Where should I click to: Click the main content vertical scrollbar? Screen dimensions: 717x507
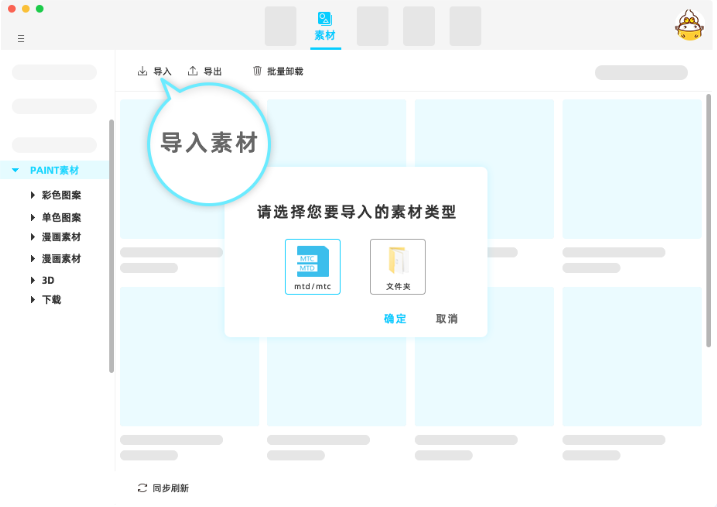tap(708, 220)
